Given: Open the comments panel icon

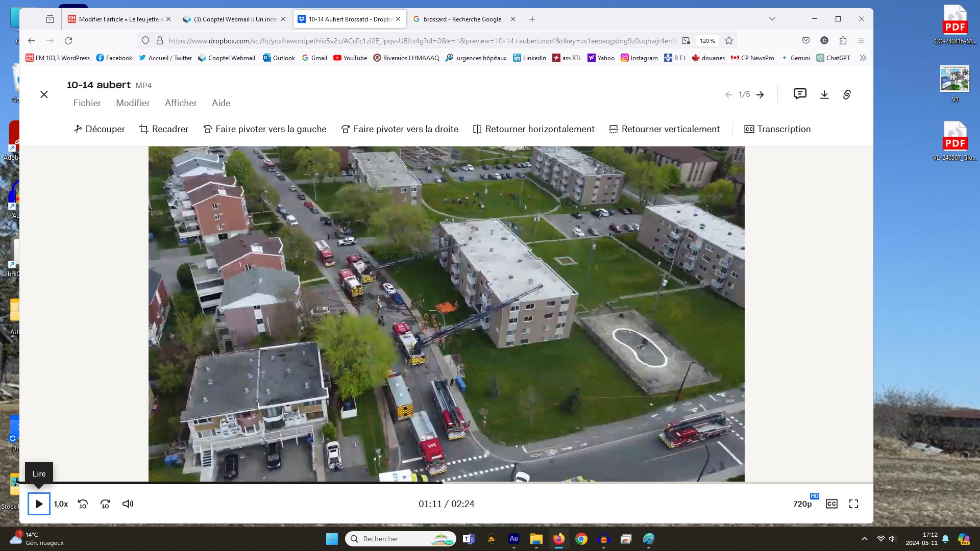Looking at the screenshot, I should tap(800, 94).
